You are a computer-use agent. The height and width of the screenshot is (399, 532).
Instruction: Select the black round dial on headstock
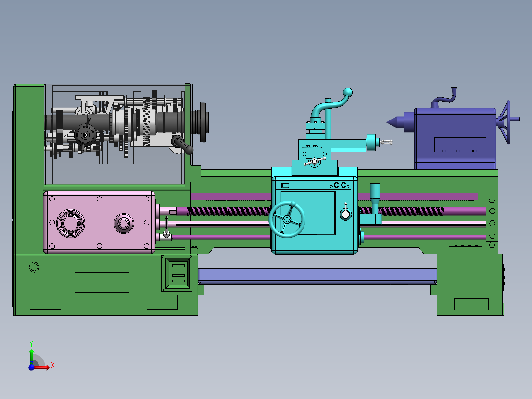tap(85, 135)
